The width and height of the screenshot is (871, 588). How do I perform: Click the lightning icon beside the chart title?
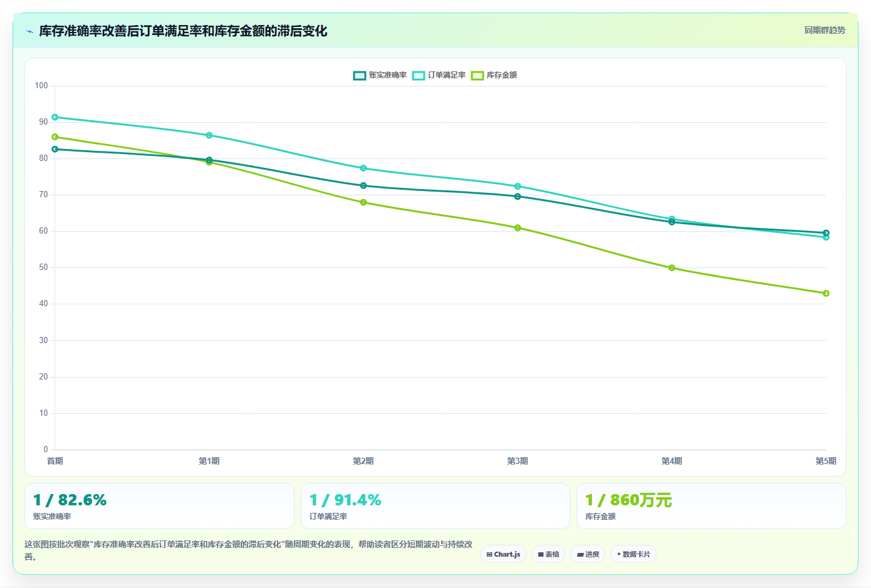29,31
